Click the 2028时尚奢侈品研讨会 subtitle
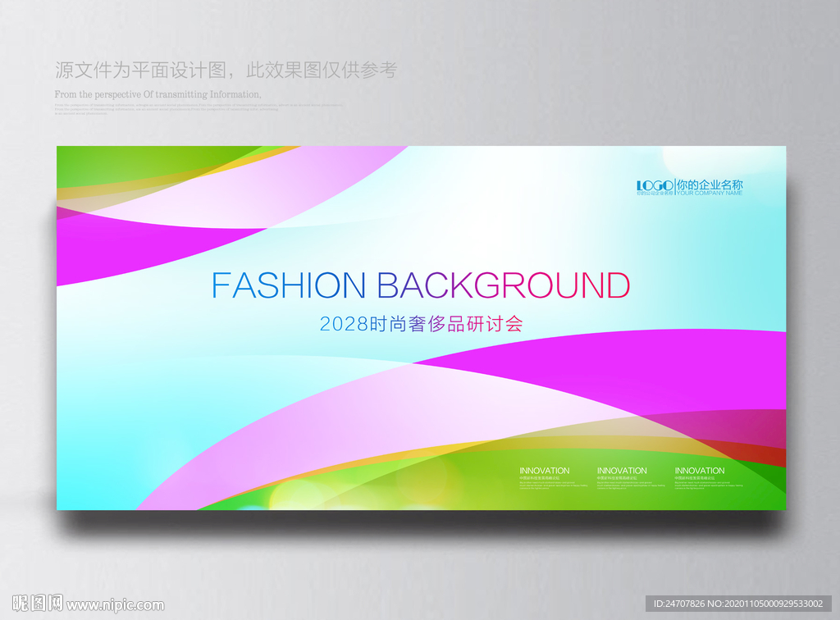 tap(421, 324)
